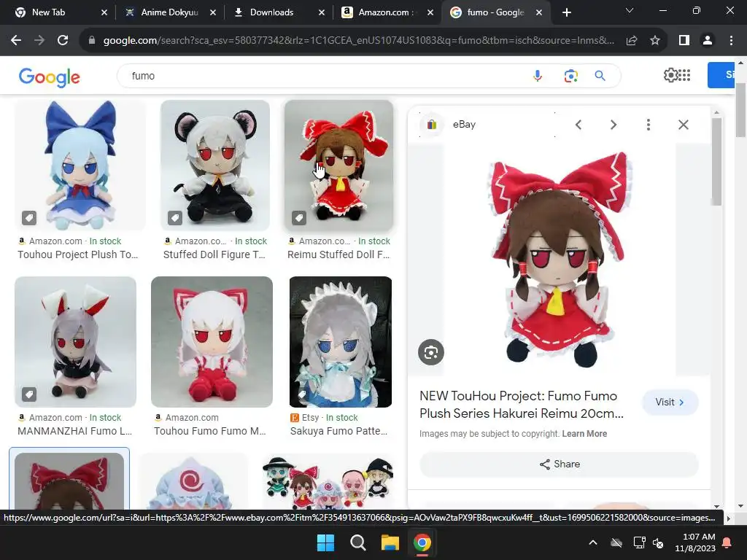The height and width of the screenshot is (560, 747).
Task: Open the mouse-eared Nazrin plush thumbnail
Action: (x=215, y=166)
